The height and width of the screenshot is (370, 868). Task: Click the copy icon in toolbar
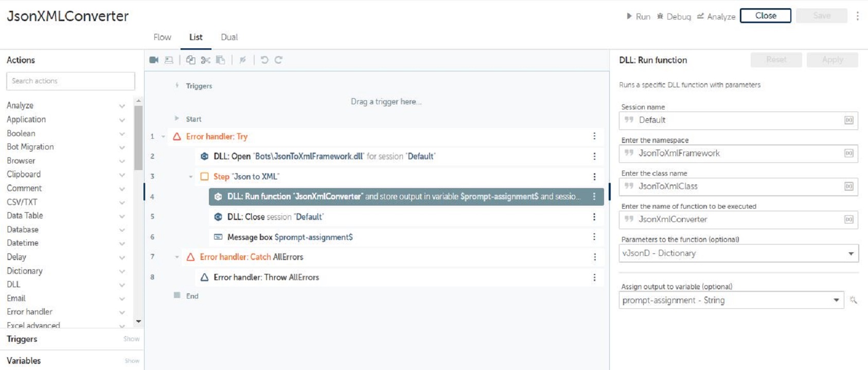coord(190,60)
